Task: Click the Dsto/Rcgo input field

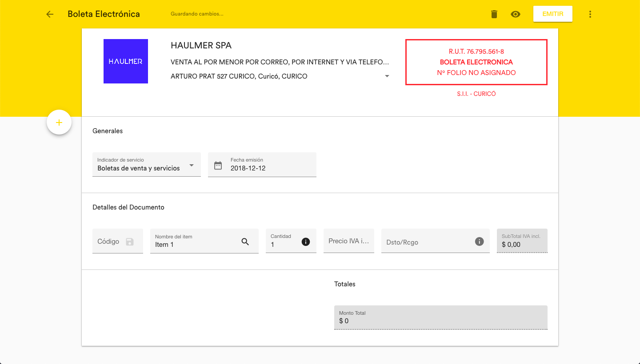Action: pyautogui.click(x=426, y=242)
